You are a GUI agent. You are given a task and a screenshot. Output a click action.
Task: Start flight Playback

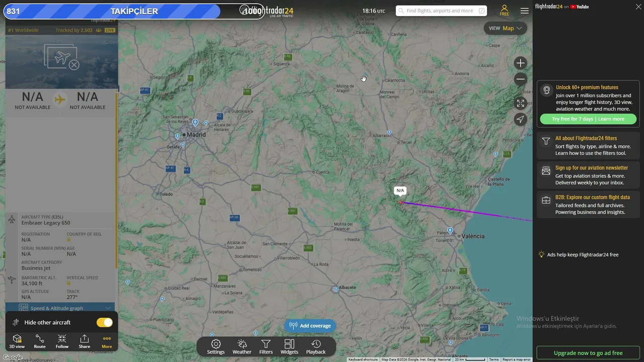316,346
